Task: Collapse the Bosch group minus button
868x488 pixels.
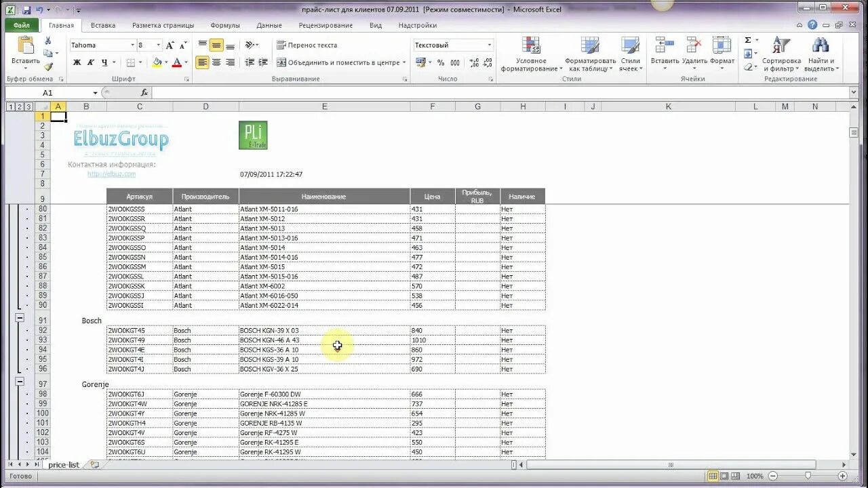Action: pos(20,318)
